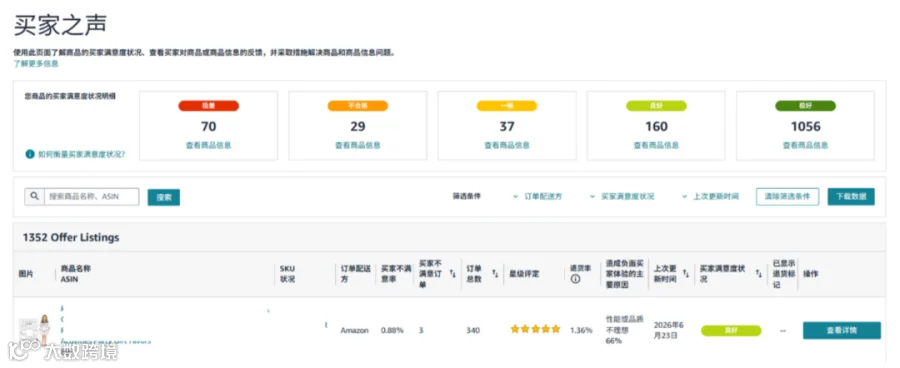Viewport: 900px width, 368px height.
Task: Click 查看商品信息 under count 70
Action: 208,145
